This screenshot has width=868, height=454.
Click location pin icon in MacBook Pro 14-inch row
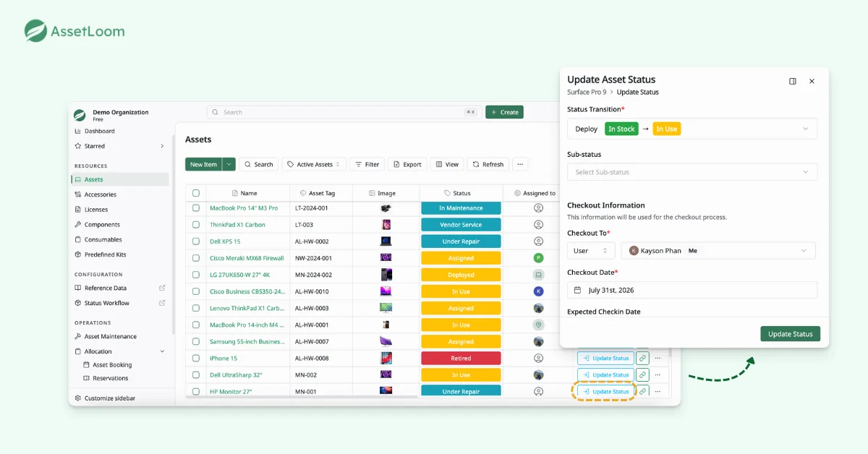pos(538,325)
